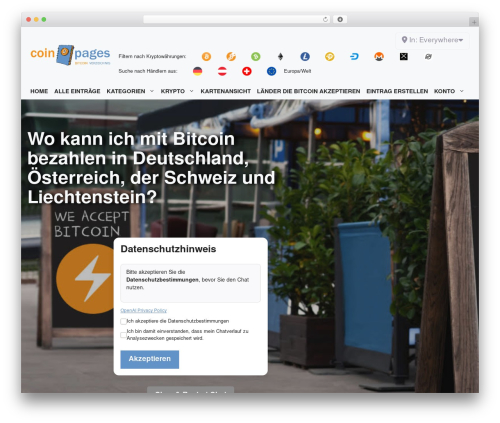The image size is (500, 423).
Task: Click the browser download icon
Action: 340,19
